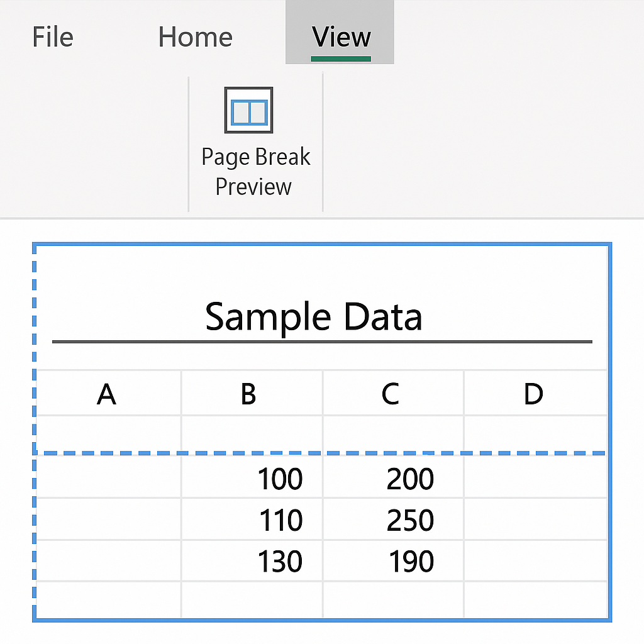Select the cell containing 250
Image resolution: width=644 pixels, height=644 pixels.
click(393, 519)
